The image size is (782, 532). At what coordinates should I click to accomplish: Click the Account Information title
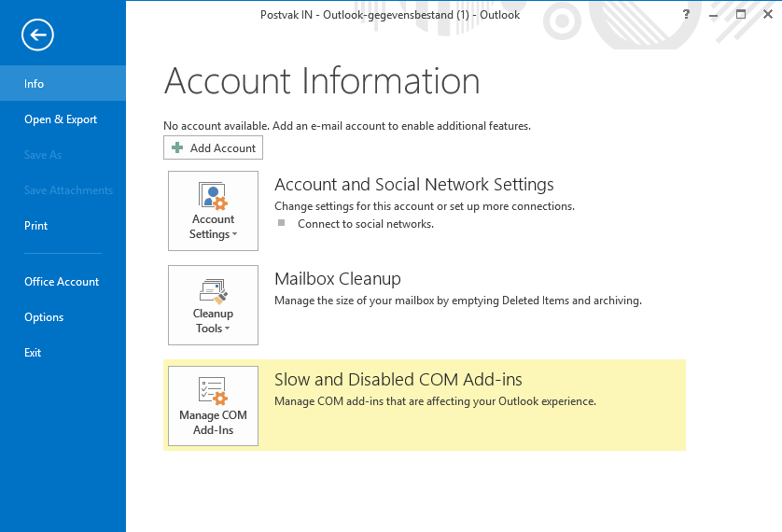(322, 81)
